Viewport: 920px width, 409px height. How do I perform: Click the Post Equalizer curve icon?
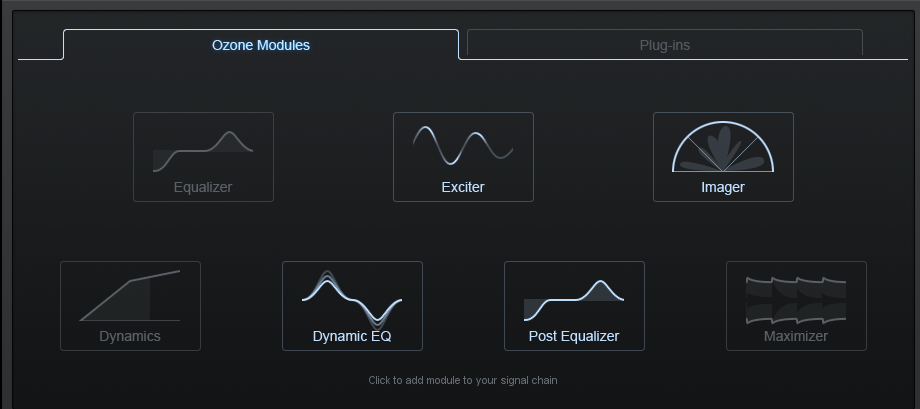(574, 298)
